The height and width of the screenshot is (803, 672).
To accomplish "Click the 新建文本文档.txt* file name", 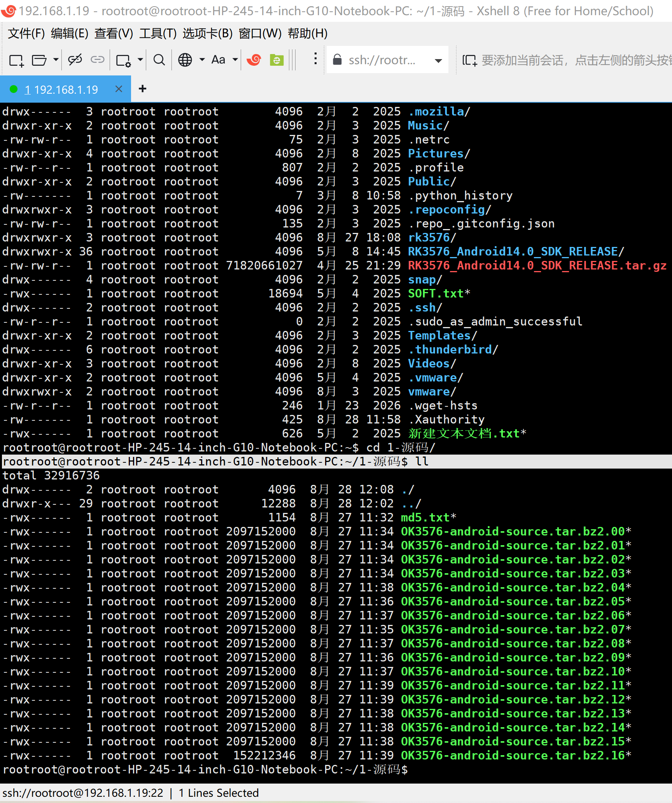I will tap(467, 434).
